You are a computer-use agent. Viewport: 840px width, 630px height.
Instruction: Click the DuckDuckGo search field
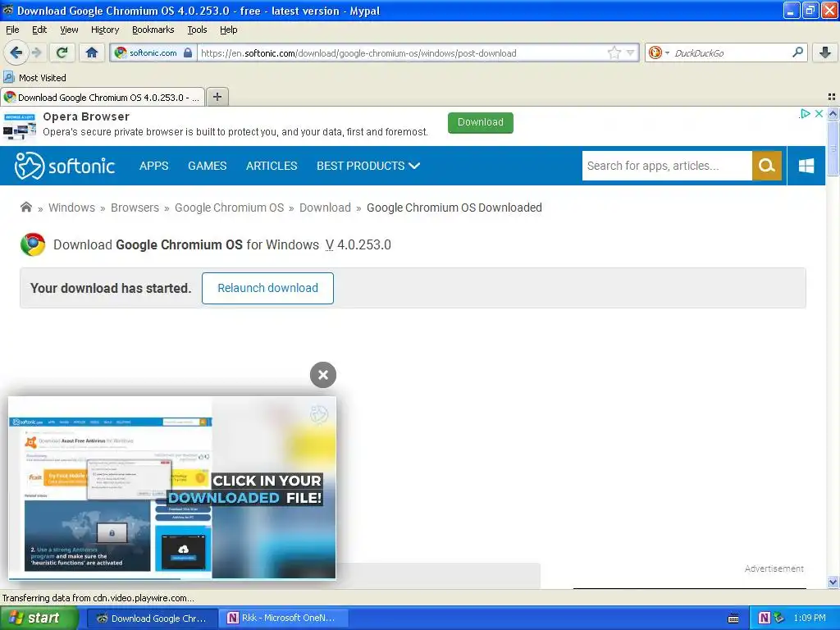[731, 52]
